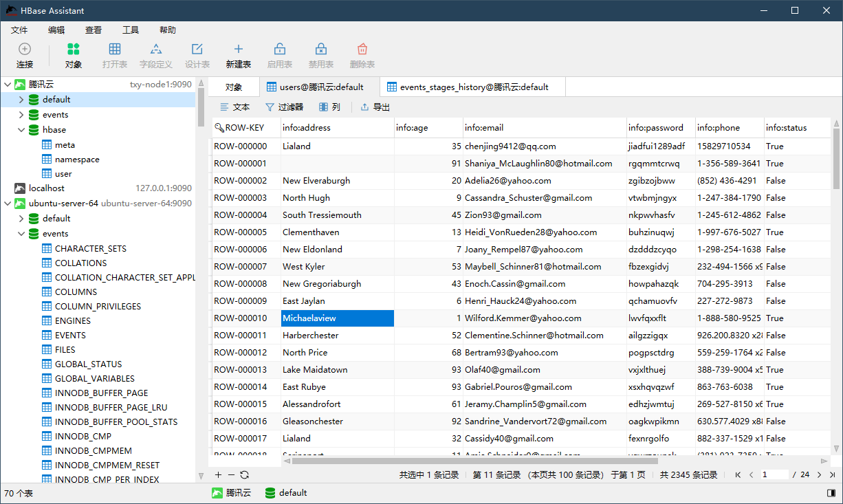Toggle the panel icon in the status bar corner

(x=831, y=493)
